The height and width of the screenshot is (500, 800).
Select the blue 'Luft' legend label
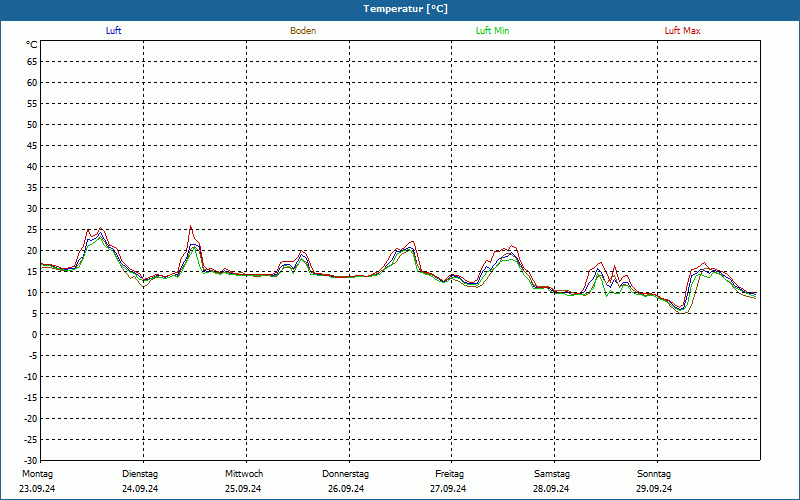(113, 31)
